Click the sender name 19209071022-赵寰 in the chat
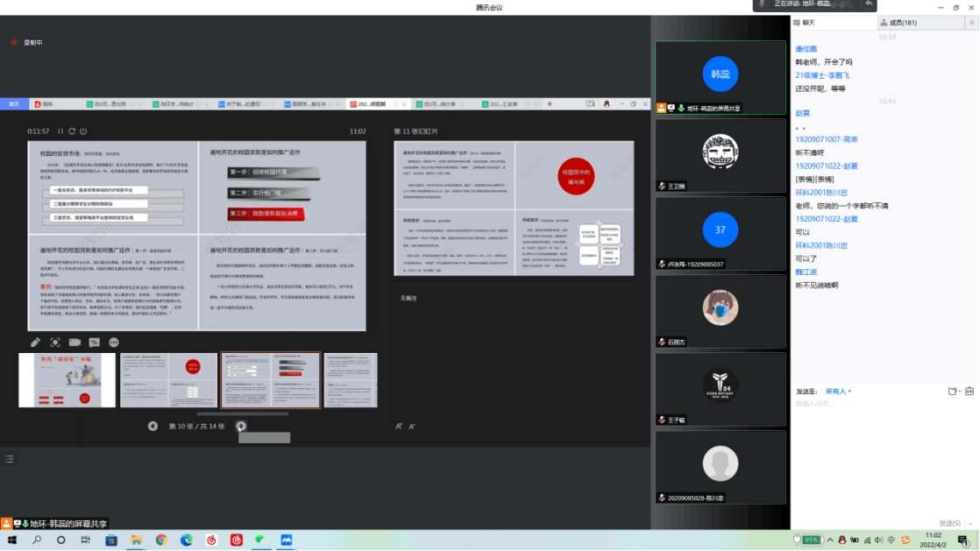The width and height of the screenshot is (980, 551). pos(826,166)
